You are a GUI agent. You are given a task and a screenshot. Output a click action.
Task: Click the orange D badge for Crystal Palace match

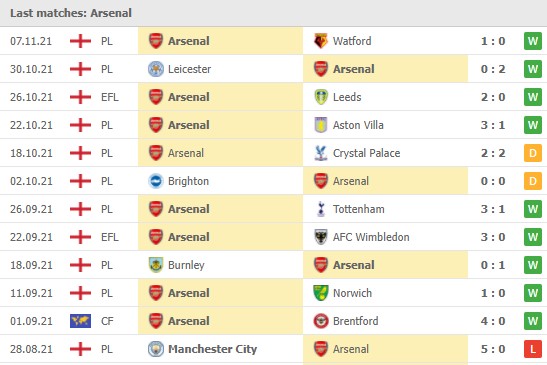(533, 153)
